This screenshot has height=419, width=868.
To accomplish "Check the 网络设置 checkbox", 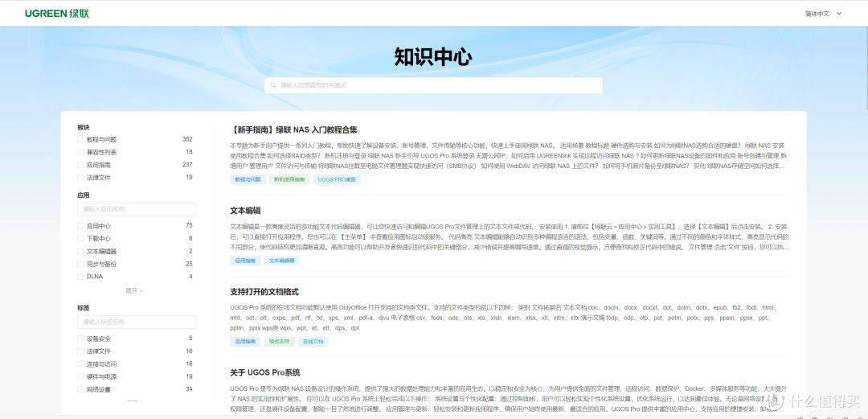I will pos(80,389).
